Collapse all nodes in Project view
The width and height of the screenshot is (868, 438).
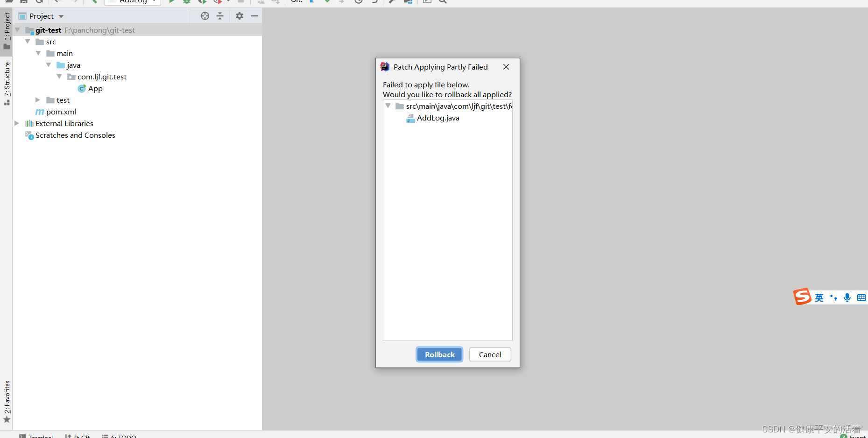[x=220, y=16]
